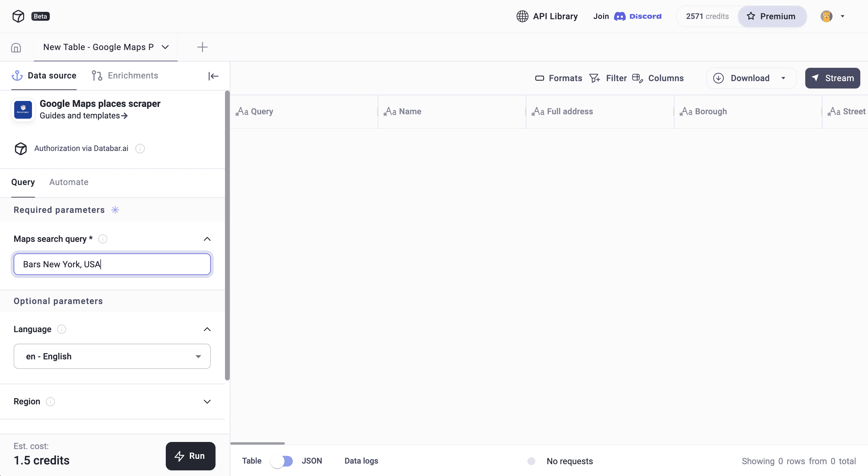Expand the New Table title dropdown
This screenshot has width=868, height=476.
pos(165,47)
